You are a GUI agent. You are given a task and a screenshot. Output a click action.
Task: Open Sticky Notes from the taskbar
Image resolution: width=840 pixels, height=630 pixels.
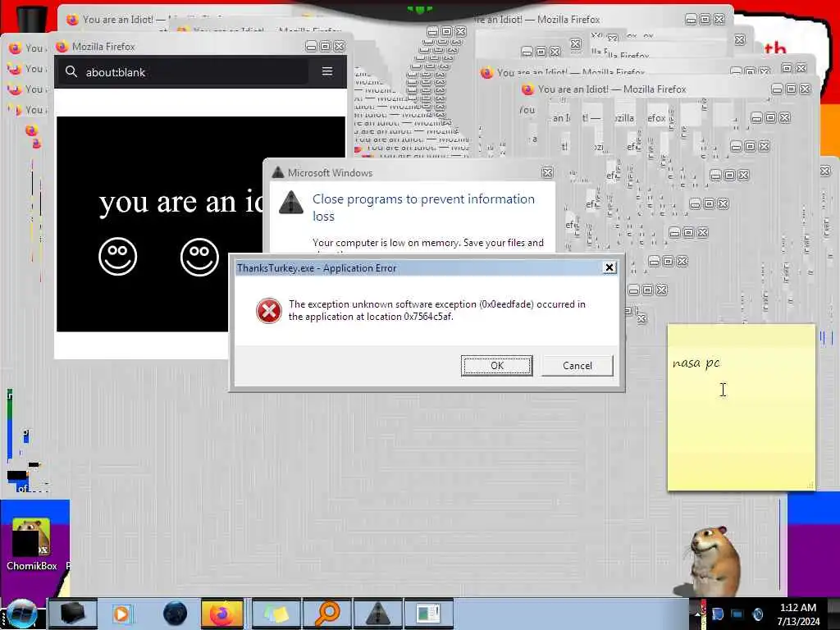tap(276, 614)
